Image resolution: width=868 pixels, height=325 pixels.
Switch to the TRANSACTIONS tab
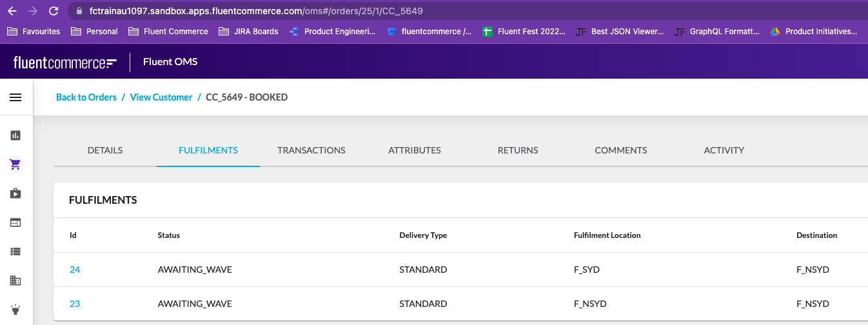[x=311, y=150]
